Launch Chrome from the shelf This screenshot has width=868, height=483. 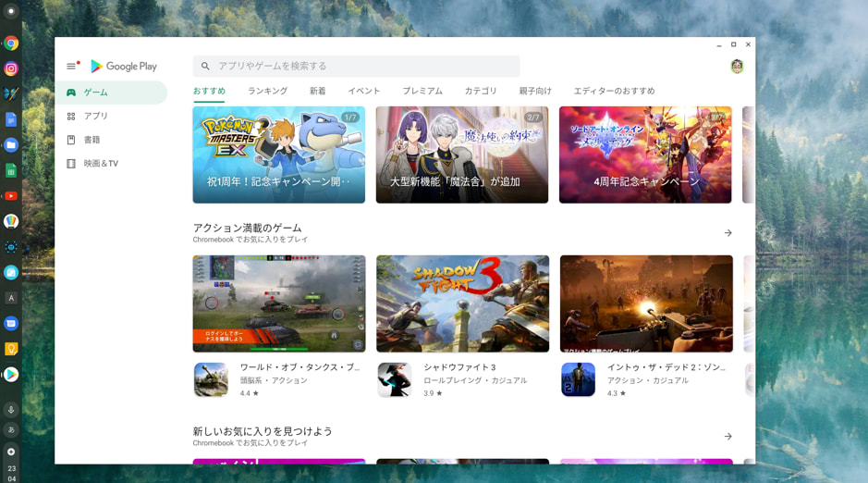[x=11, y=43]
